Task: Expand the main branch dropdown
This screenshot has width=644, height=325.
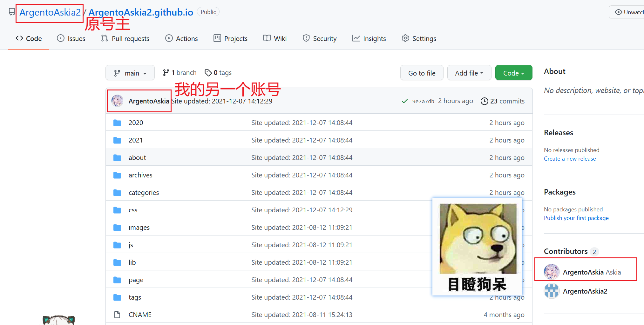Action: tap(130, 73)
